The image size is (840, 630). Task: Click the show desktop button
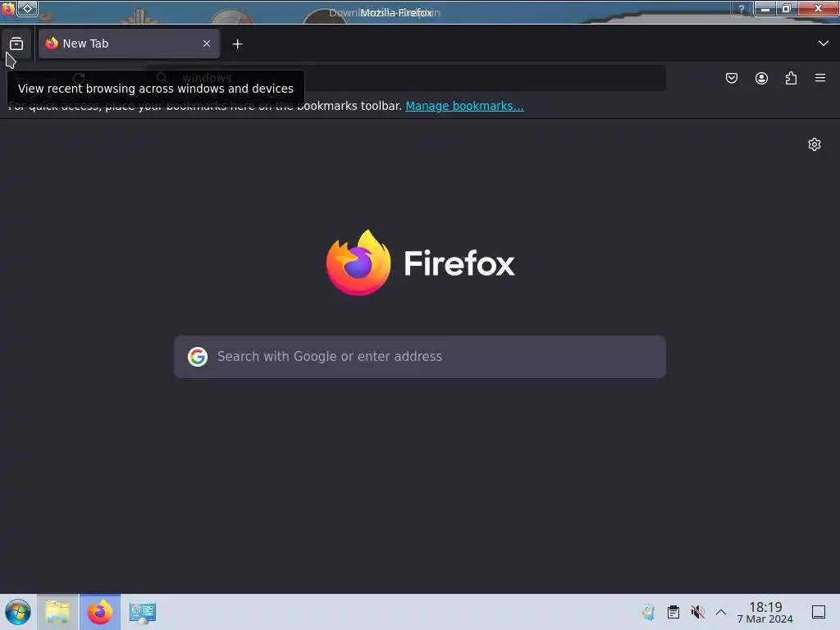819,612
